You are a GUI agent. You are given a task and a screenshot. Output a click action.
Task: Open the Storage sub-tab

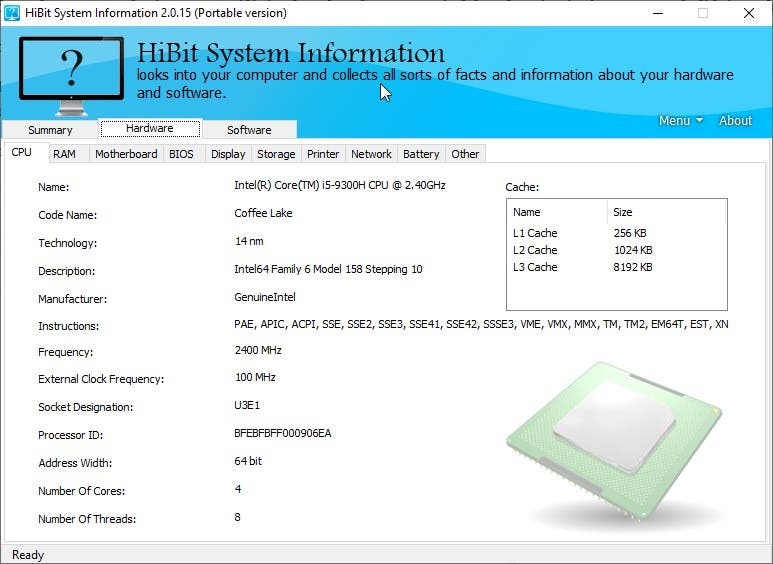click(x=276, y=154)
